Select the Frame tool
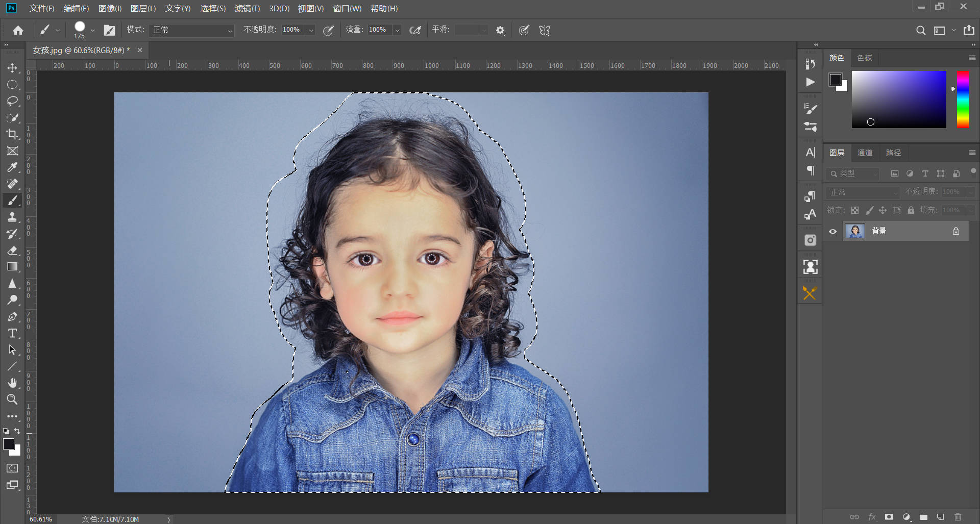This screenshot has height=524, width=980. point(12,151)
